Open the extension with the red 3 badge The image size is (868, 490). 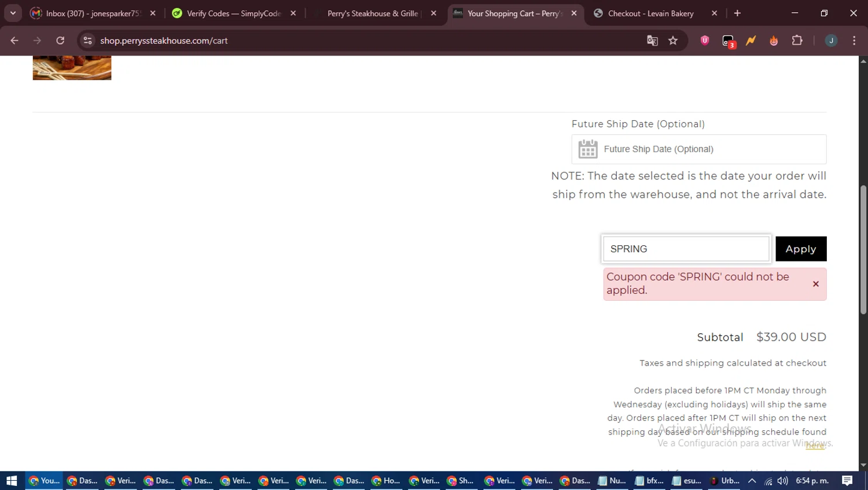pyautogui.click(x=729, y=41)
